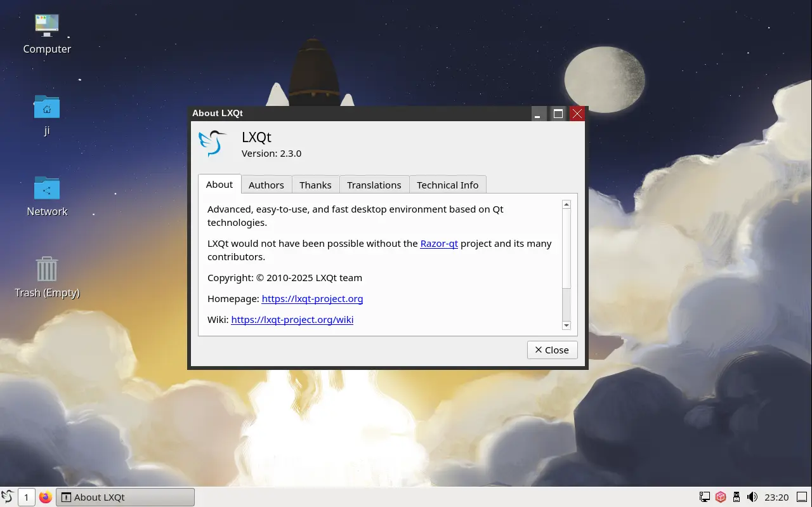Screen dimensions: 812x507
Task: Open the LXQt main menu in the panel
Action: click(x=8, y=497)
